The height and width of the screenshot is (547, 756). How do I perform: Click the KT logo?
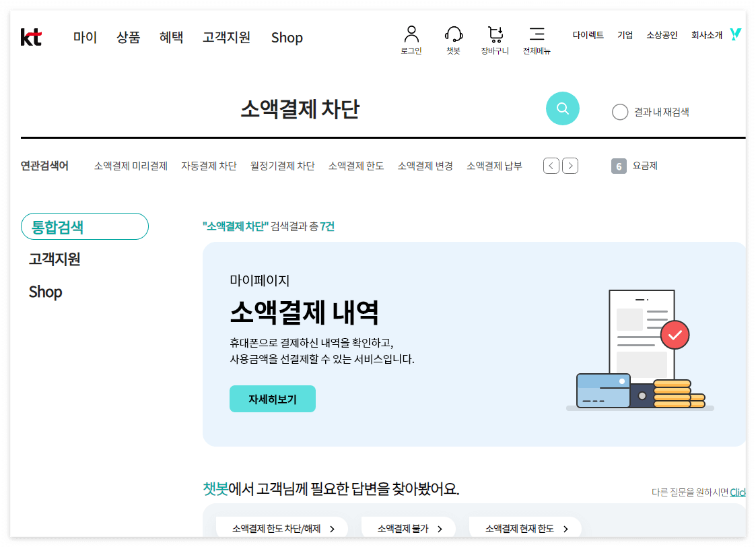(32, 38)
